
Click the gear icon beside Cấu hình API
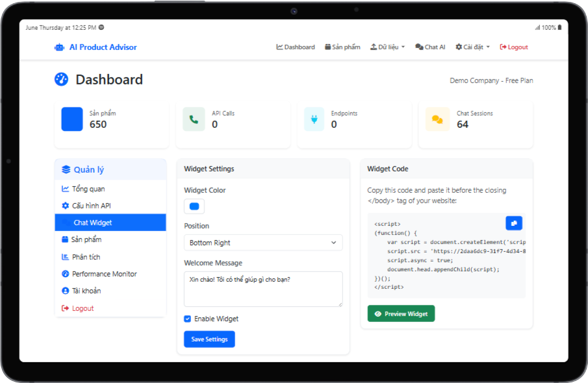(x=65, y=206)
